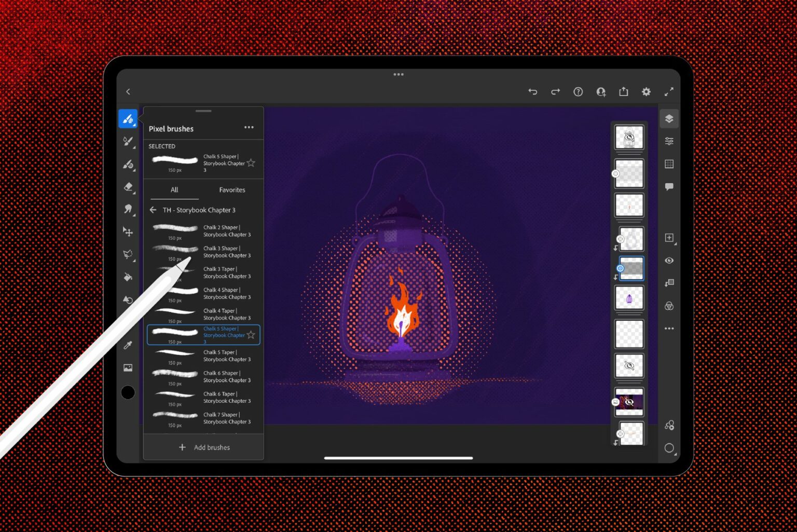Image resolution: width=797 pixels, height=532 pixels.
Task: Show the hidden bottom artwork layer
Action: 629,402
